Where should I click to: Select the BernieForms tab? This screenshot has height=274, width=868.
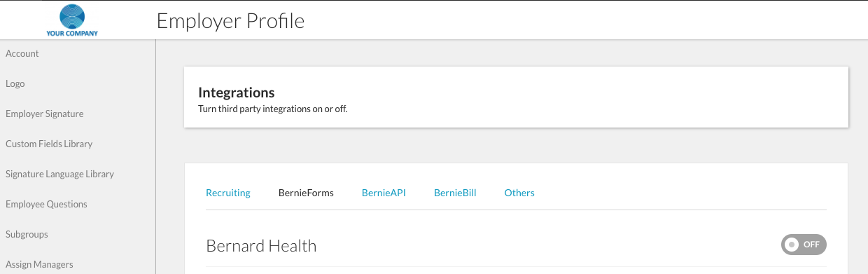click(306, 193)
